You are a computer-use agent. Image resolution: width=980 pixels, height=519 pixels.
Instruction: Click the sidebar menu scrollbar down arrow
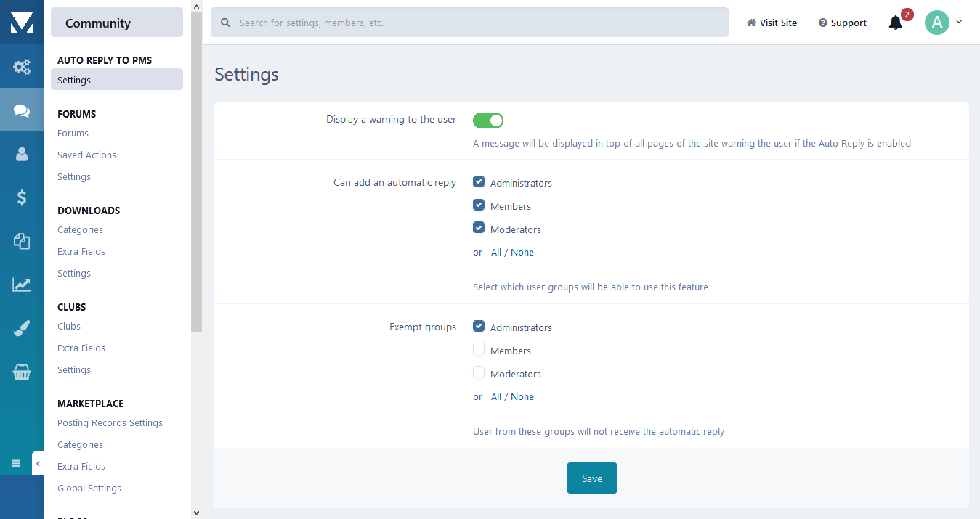(x=196, y=512)
